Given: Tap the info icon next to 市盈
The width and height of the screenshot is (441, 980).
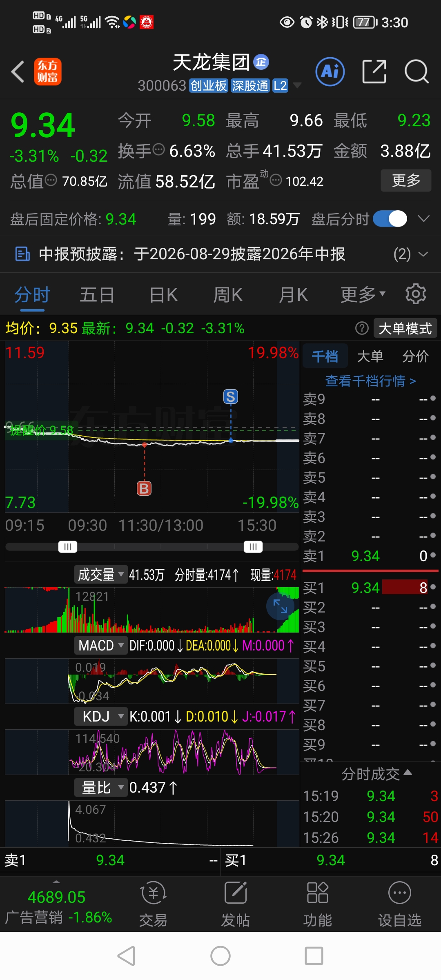Looking at the screenshot, I should click(276, 180).
